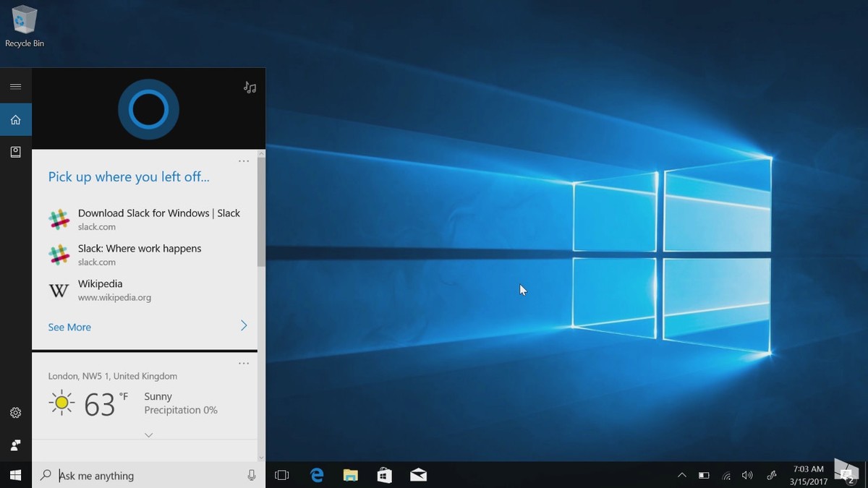Click the Cortana panel vertical scrollbar
The width and height of the screenshot is (868, 488).
point(261,213)
